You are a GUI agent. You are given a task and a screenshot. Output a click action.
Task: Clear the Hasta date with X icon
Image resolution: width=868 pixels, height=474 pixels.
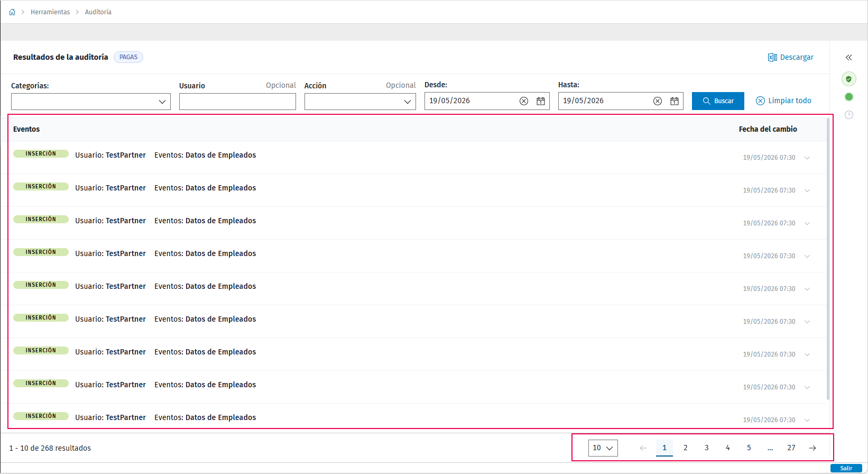pyautogui.click(x=658, y=101)
